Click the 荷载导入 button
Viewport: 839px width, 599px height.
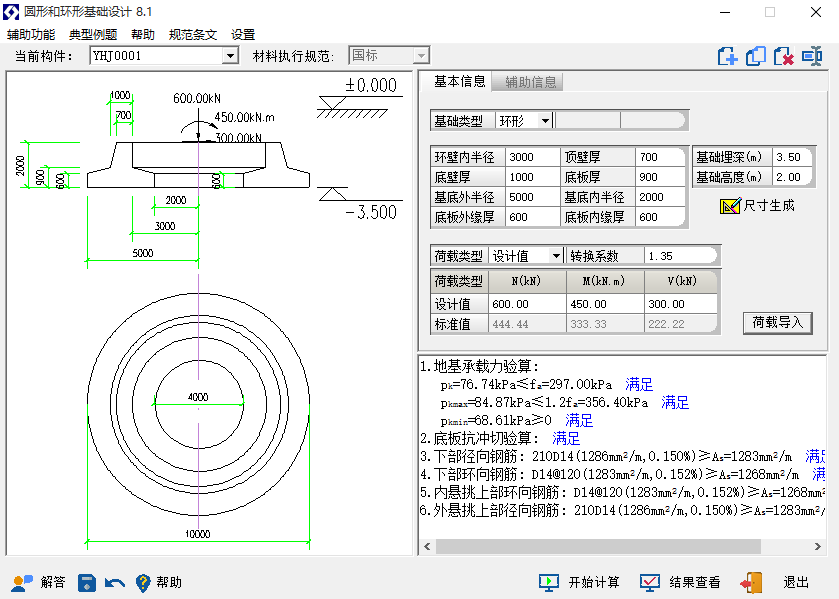777,323
